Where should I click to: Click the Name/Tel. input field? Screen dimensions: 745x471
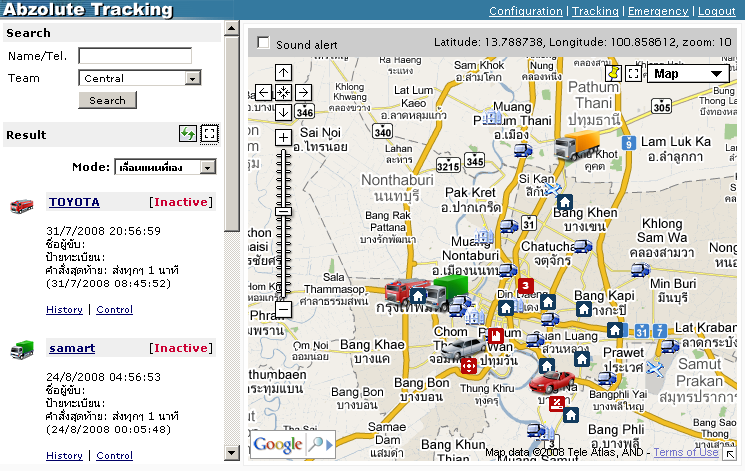[135, 56]
